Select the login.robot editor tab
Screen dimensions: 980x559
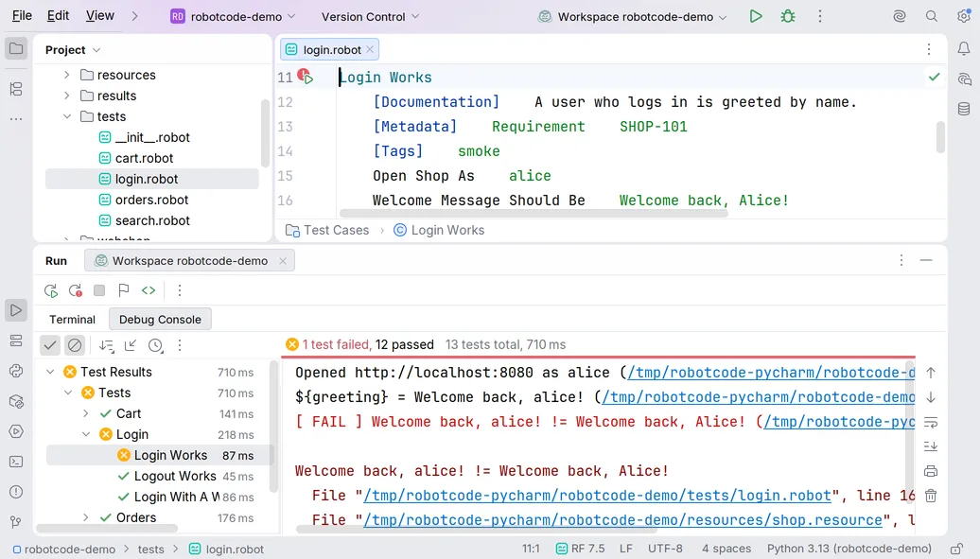click(x=331, y=49)
